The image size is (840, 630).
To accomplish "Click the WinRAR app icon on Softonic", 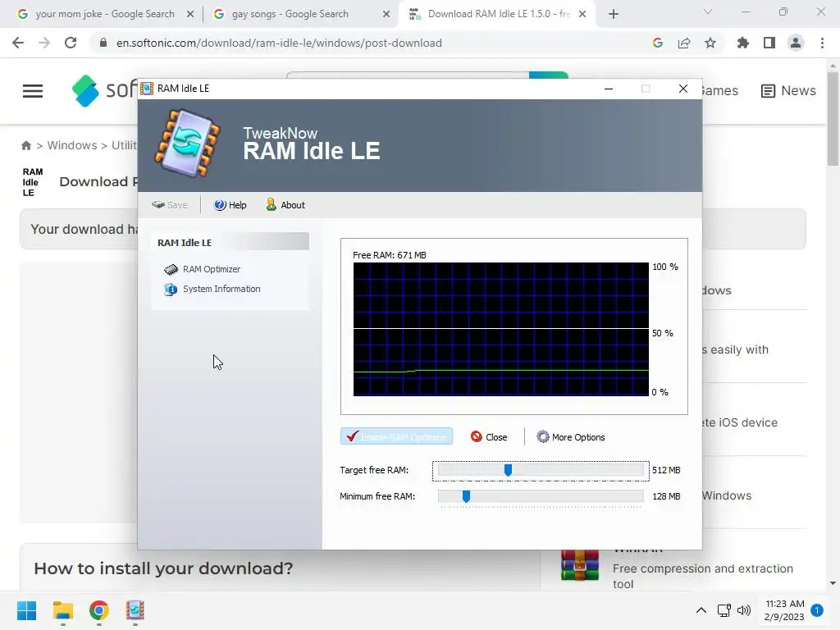I will [580, 566].
